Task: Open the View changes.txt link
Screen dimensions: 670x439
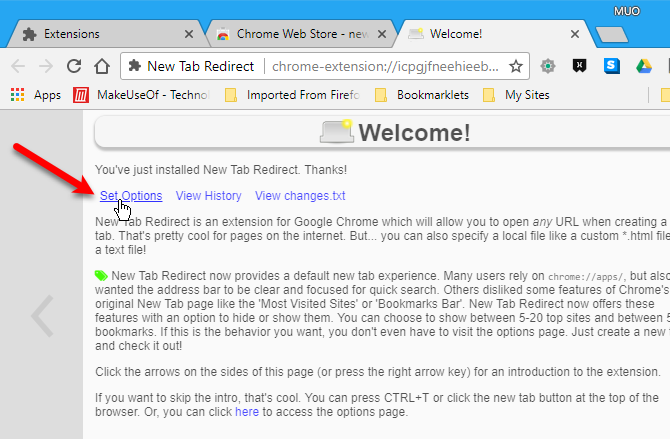Action: tap(300, 196)
